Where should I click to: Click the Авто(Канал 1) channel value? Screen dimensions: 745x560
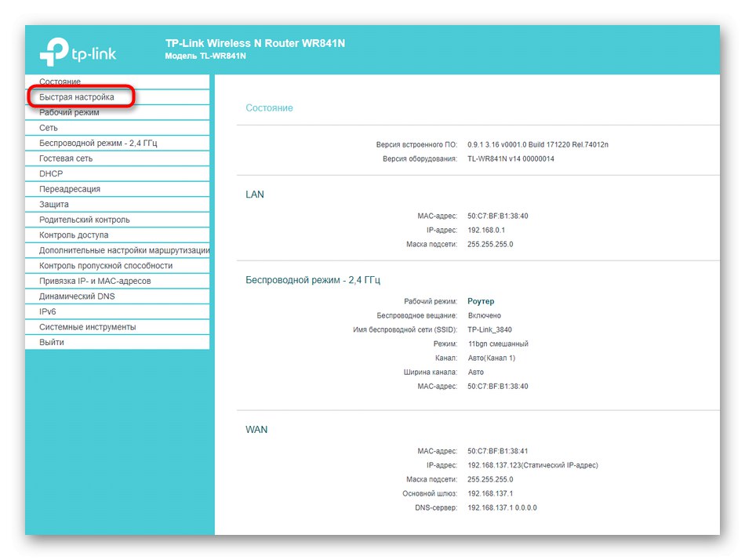(x=491, y=358)
